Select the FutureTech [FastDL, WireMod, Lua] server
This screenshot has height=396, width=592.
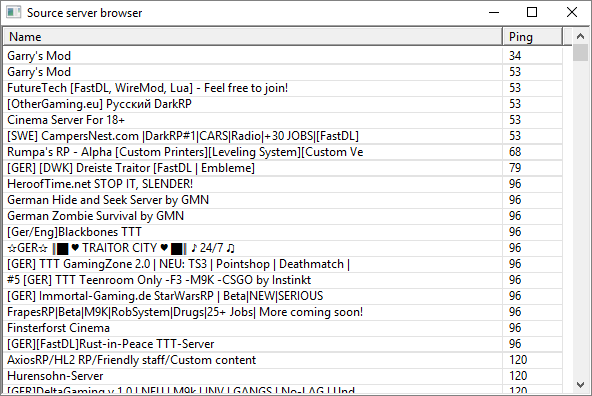283,88
